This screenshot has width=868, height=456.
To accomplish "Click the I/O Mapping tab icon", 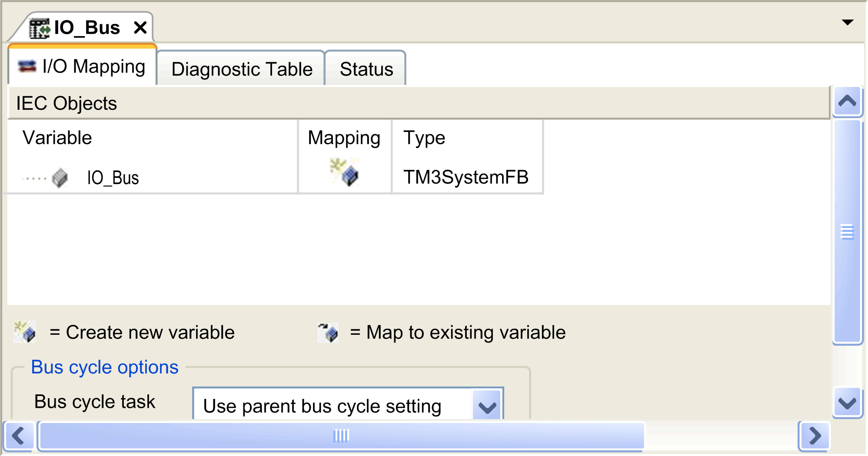I will coord(27,66).
